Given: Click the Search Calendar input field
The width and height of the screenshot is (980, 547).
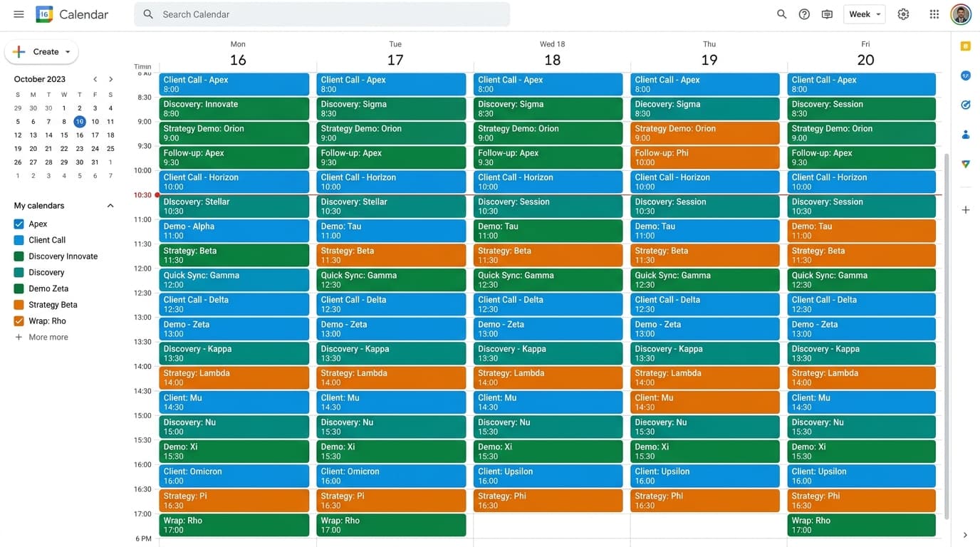Looking at the screenshot, I should point(322,14).
